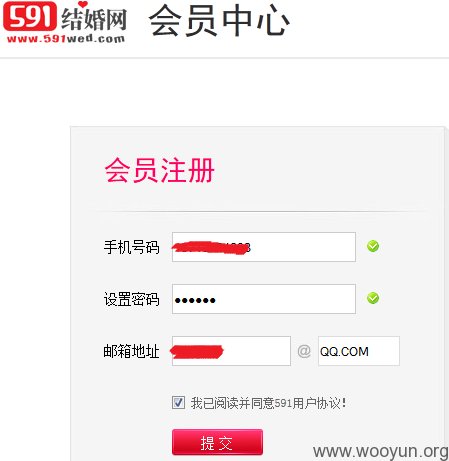Toggle the 591 user agreement checkbox
Image resolution: width=449 pixels, height=461 pixels.
tap(178, 402)
